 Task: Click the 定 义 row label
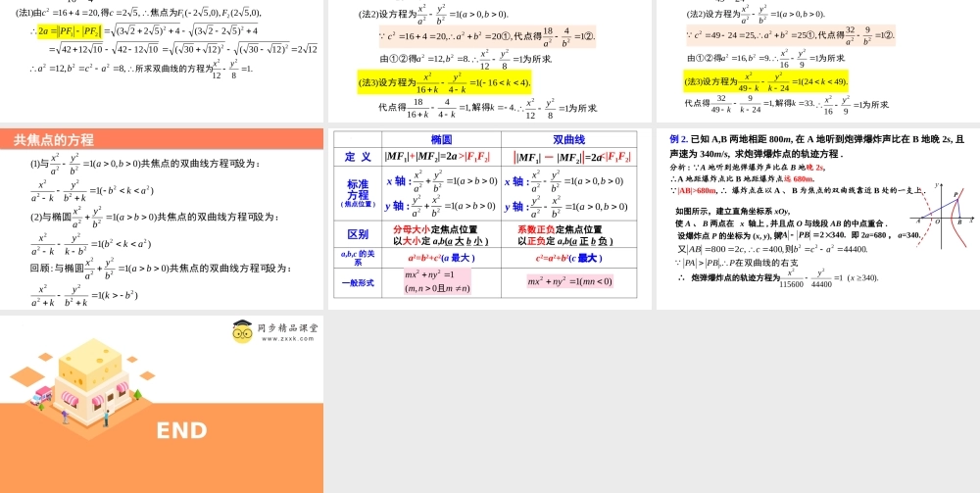pos(358,158)
